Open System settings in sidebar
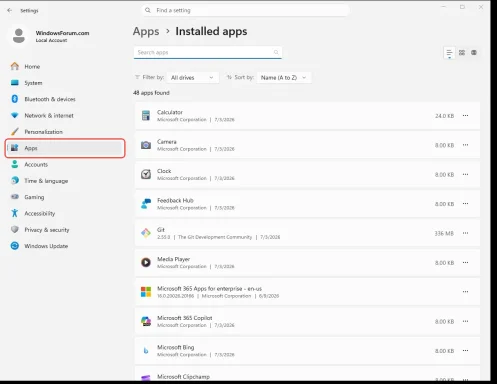Image resolution: width=497 pixels, height=384 pixels. [x=33, y=83]
